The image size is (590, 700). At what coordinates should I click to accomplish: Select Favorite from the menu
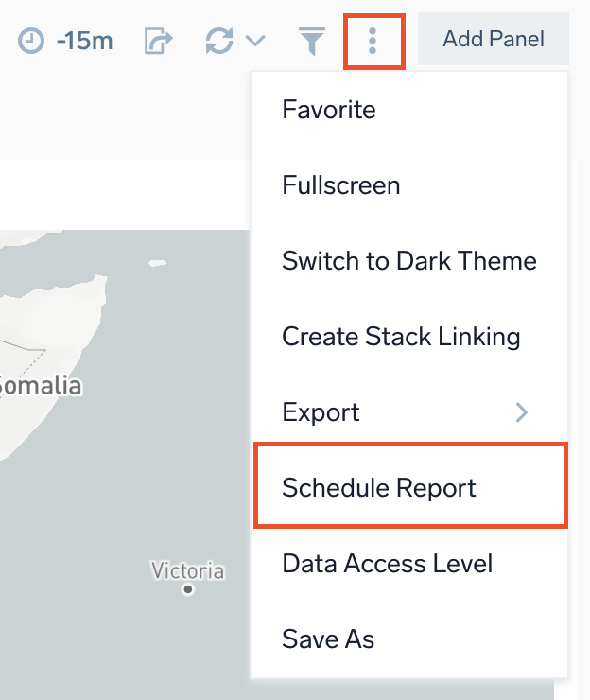(x=329, y=110)
